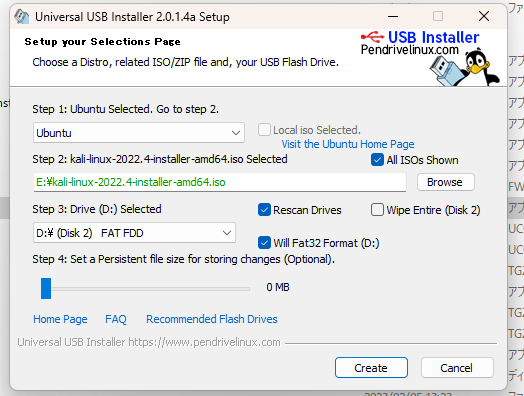524x396 pixels.
Task: Open the Ubuntu distro dropdown
Action: point(139,133)
